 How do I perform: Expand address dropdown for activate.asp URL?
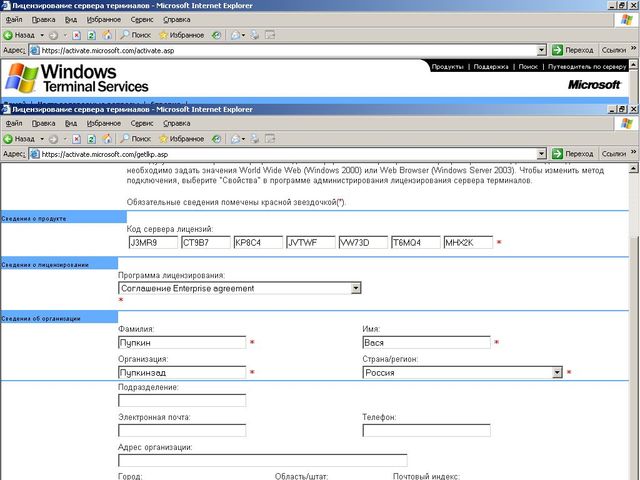tap(542, 50)
